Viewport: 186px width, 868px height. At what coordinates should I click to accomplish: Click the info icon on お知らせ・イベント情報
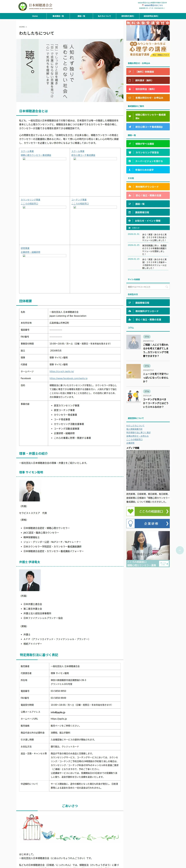click(x=130, y=221)
